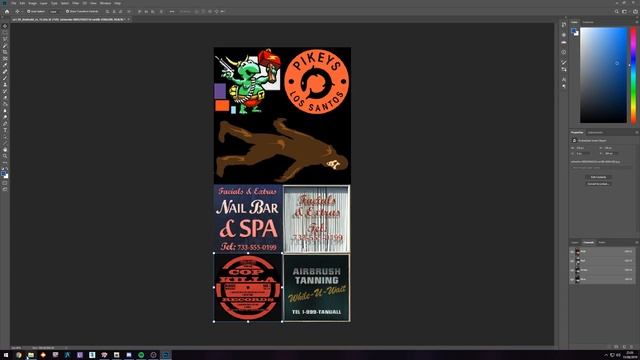
Task: Go to Home screen icon in options bar
Action: pos(7,11)
